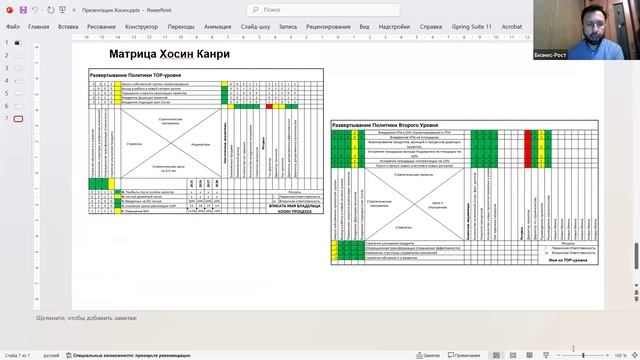Screen dimensions: 640x360
Task: Select slide 4 thumbnail in the panel
Action: pos(18,81)
